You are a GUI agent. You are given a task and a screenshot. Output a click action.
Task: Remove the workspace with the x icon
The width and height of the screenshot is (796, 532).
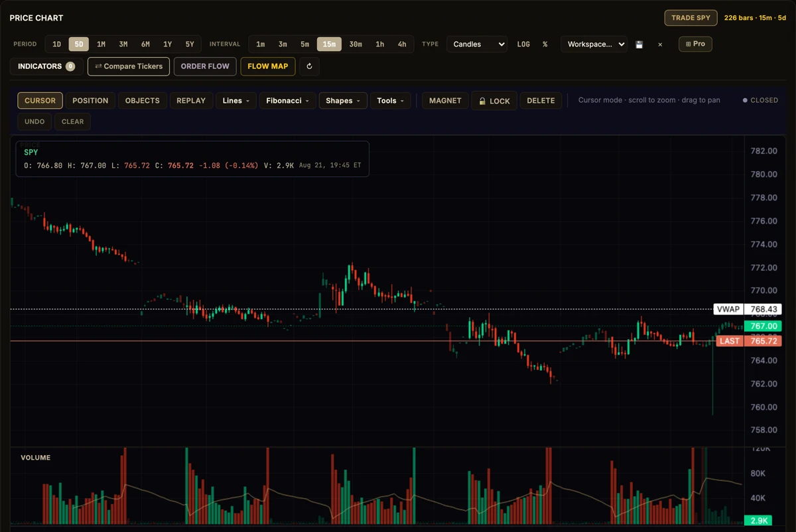[x=660, y=44]
